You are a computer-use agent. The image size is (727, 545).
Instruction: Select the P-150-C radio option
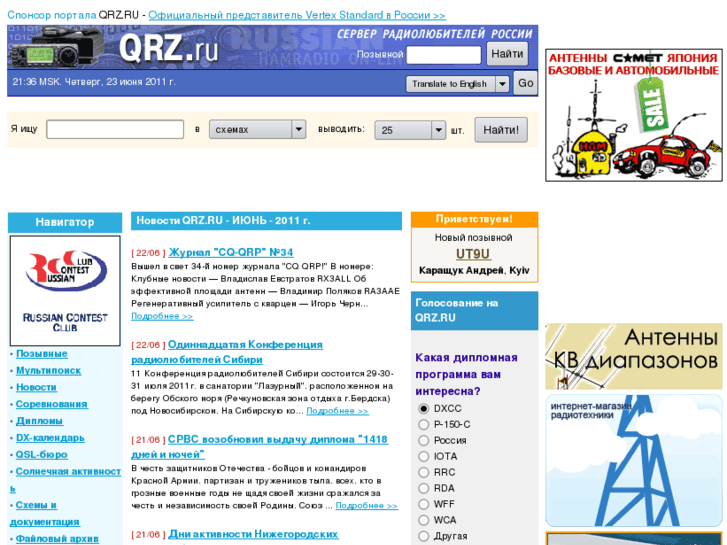point(423,424)
